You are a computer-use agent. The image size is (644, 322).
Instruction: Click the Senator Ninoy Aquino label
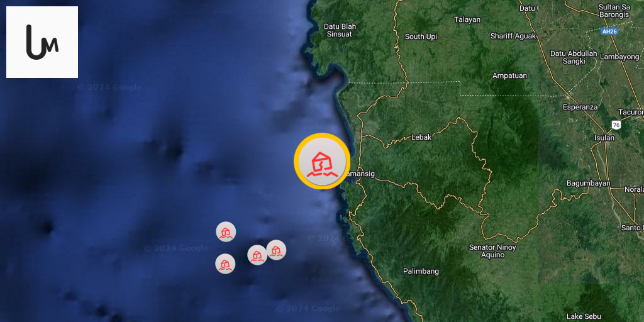(492, 252)
